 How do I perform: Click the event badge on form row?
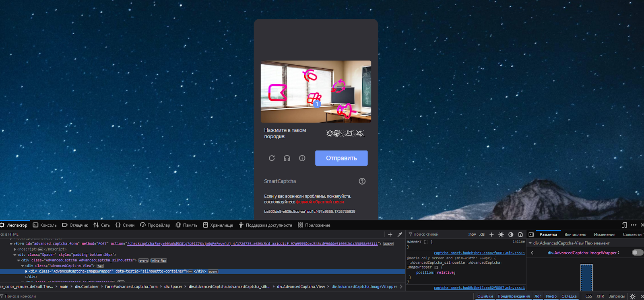coord(388,244)
